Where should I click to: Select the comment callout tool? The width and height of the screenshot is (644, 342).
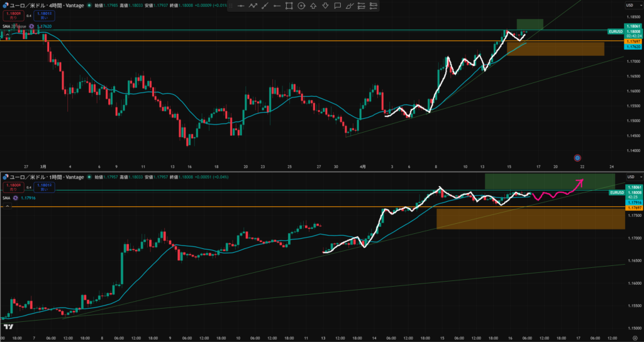(338, 6)
